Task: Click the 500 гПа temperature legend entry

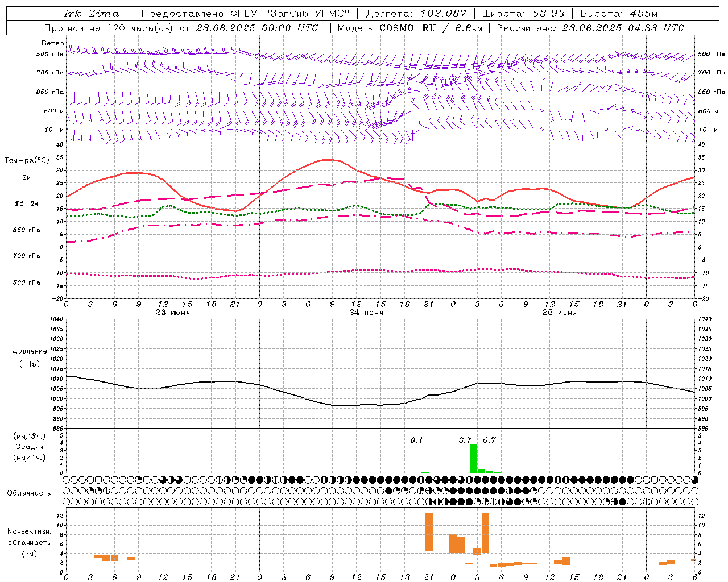Action: pyautogui.click(x=27, y=282)
